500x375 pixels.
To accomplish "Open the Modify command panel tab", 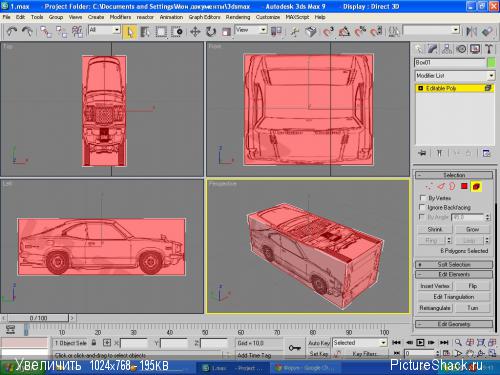I will (x=433, y=49).
